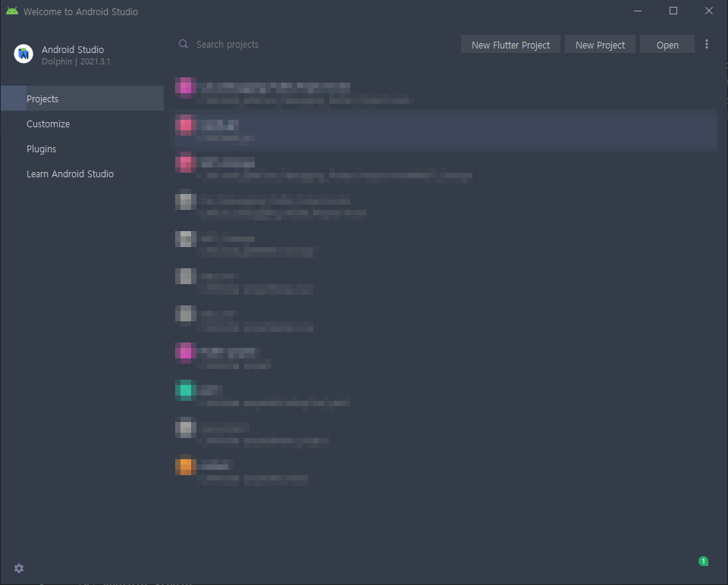
Task: Click the Open button
Action: coord(667,44)
